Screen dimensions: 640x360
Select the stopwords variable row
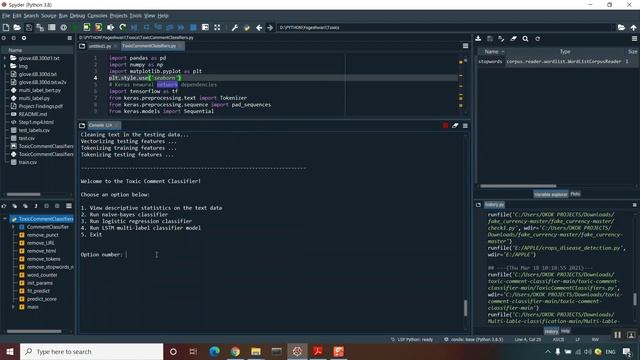click(x=557, y=61)
